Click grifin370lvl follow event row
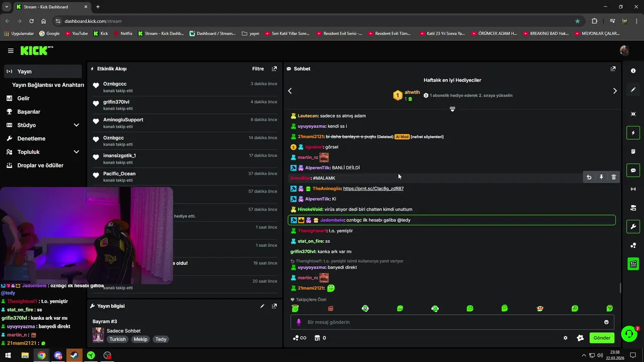Image resolution: width=644 pixels, height=362 pixels. [x=185, y=105]
